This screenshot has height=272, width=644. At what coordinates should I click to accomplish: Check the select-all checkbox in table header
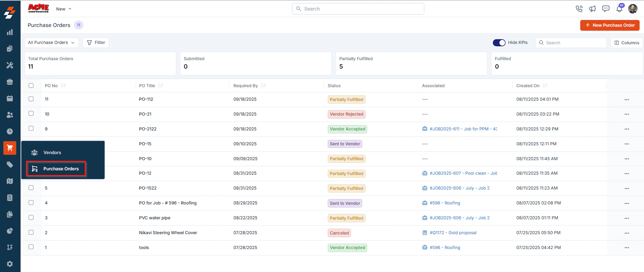[x=31, y=85]
